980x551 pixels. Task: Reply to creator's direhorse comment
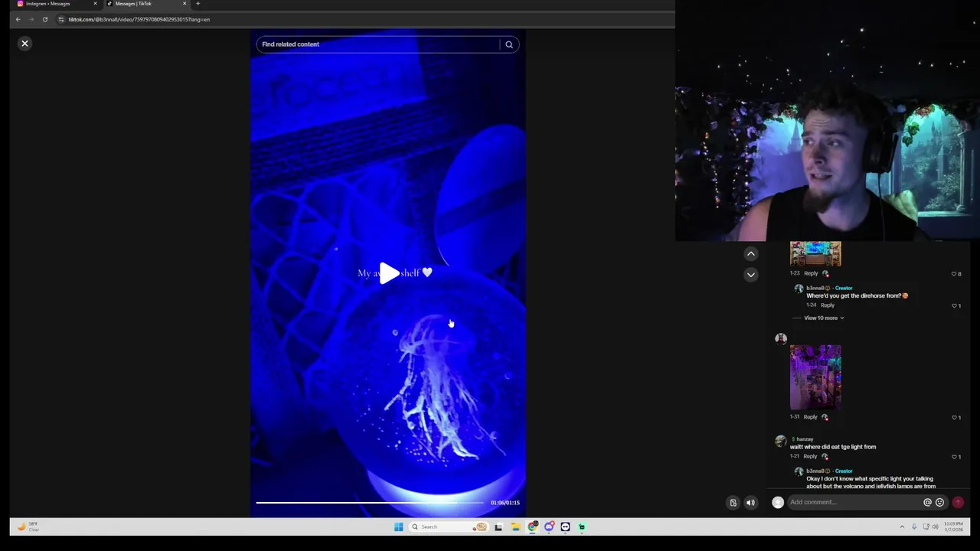pos(828,305)
